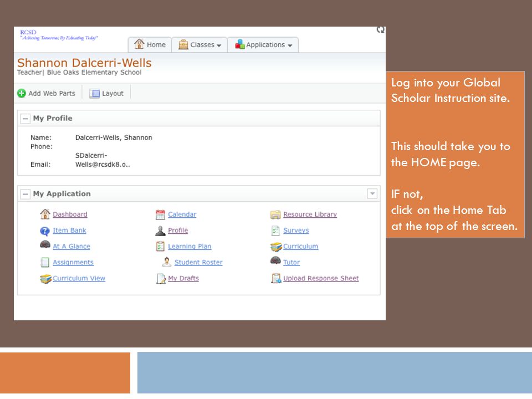Viewport: 532px width, 399px height.
Task: Click the email address SDalcerri-Wells@rcsdk8.o..
Action: [x=103, y=160]
